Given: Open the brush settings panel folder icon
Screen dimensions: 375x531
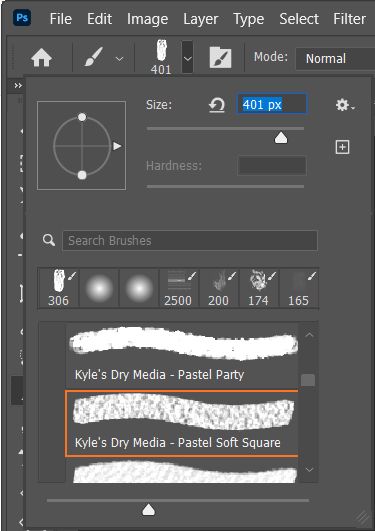Looking at the screenshot, I should pos(220,58).
